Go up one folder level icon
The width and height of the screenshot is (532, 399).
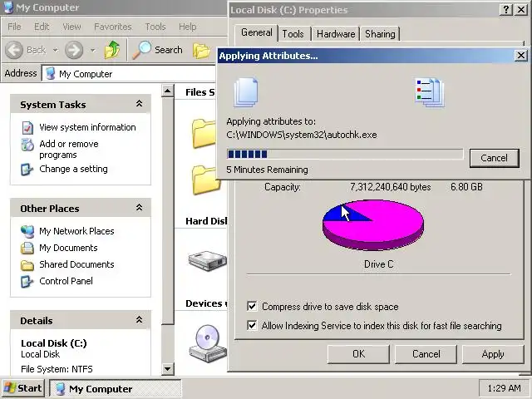(112, 50)
